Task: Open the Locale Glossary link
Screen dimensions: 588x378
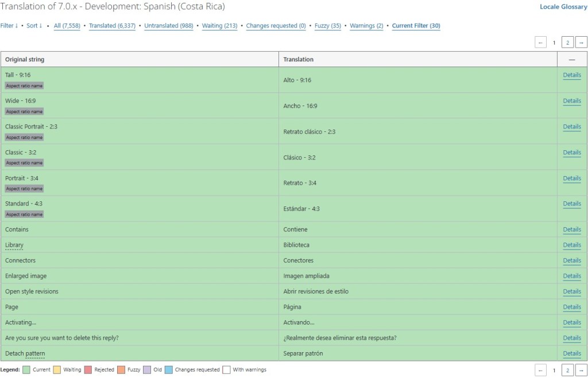Action: [563, 7]
